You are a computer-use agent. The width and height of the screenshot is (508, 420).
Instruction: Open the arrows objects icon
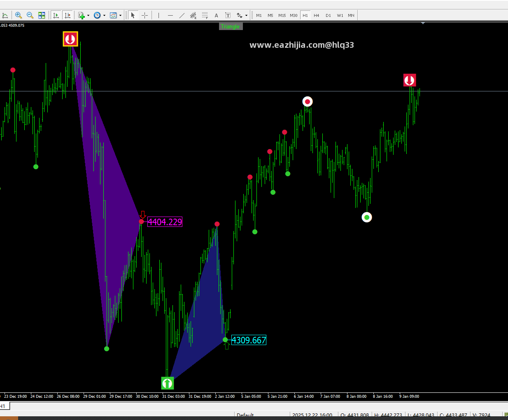click(240, 15)
